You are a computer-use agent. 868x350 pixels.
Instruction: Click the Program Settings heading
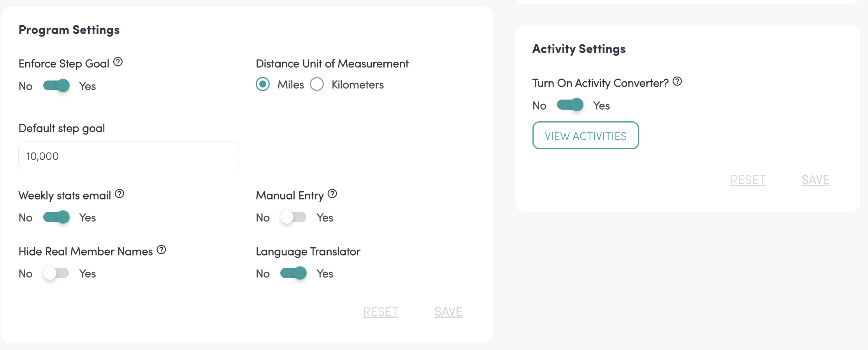pyautogui.click(x=69, y=30)
